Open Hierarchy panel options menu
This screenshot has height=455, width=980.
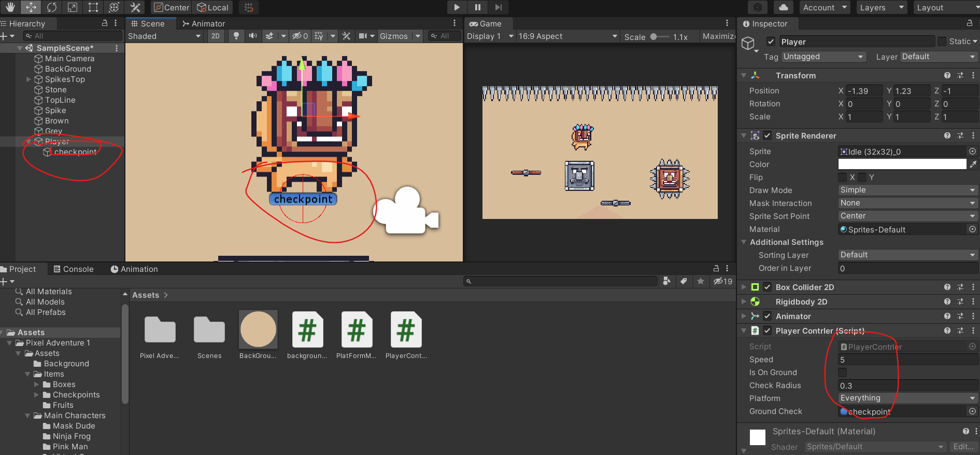pyautogui.click(x=116, y=23)
